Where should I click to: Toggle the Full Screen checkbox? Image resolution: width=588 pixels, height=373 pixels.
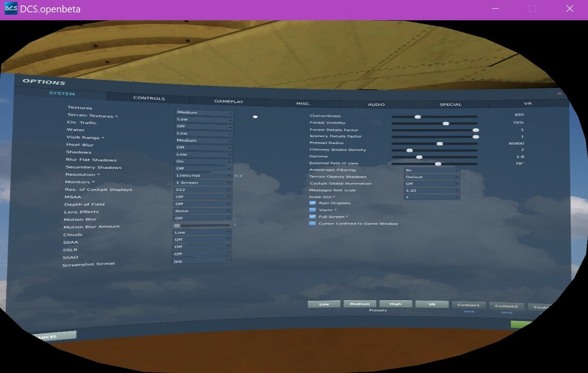(x=312, y=217)
